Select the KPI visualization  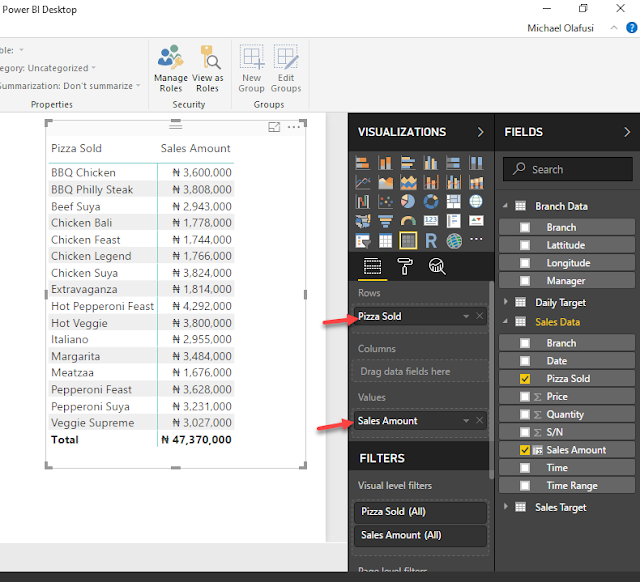pyautogui.click(x=476, y=221)
